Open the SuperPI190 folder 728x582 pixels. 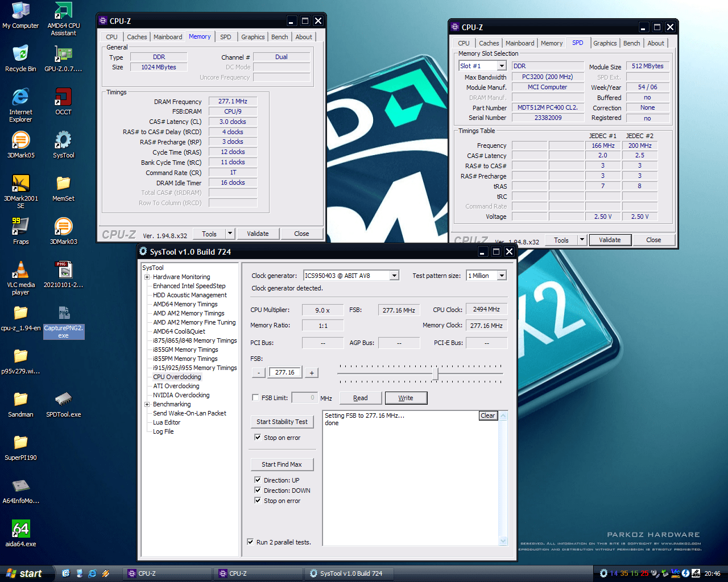click(21, 448)
